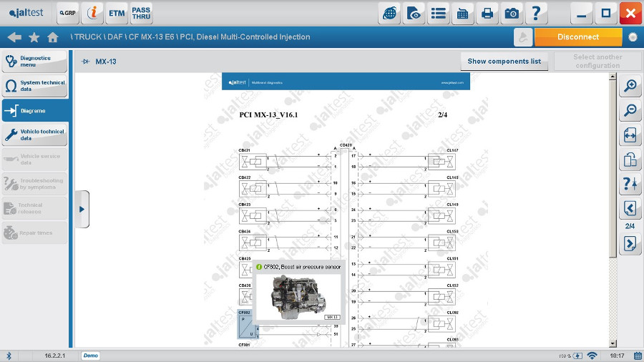Fit diagram to width
This screenshot has height=362, width=644.
click(x=630, y=134)
